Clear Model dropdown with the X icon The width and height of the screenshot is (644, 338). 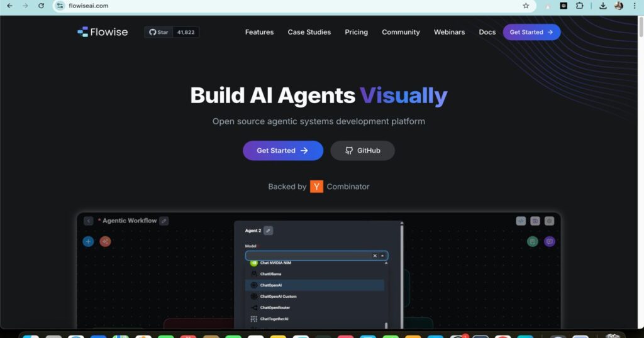click(x=375, y=256)
